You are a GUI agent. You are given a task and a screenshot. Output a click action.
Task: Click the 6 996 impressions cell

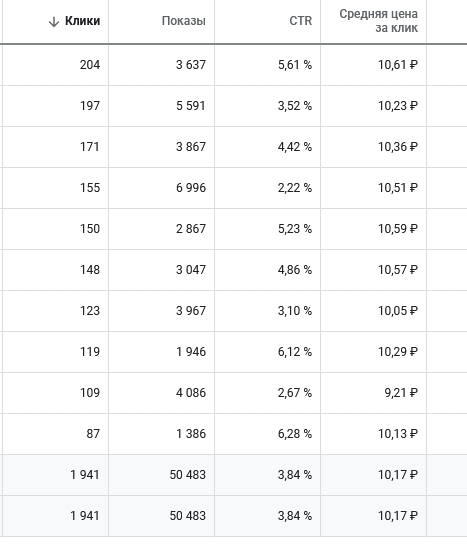coord(191,188)
